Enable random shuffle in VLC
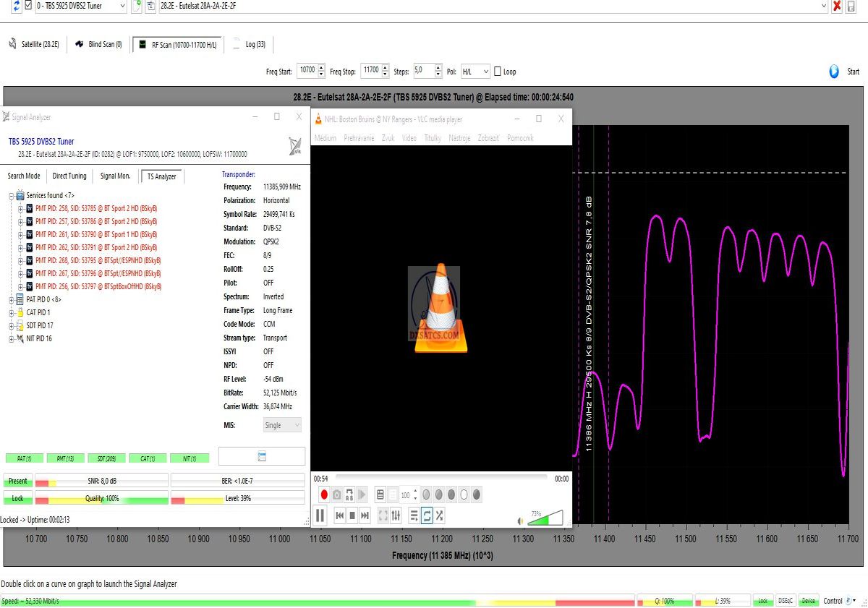868x608 pixels. coord(440,515)
